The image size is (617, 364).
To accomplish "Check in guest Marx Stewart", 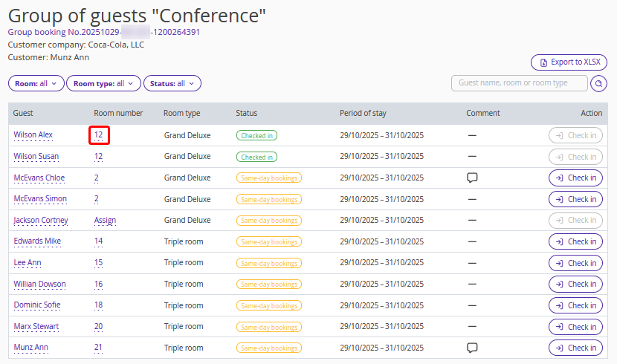I will click(575, 327).
